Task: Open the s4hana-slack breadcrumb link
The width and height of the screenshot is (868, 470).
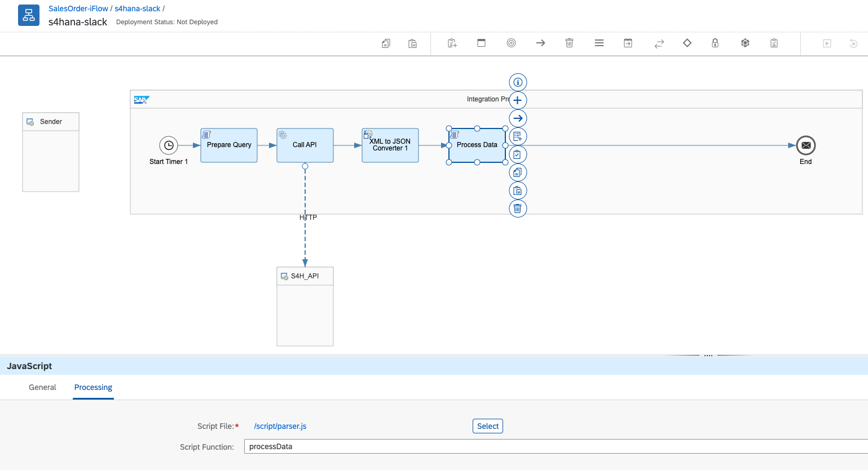Action: pos(138,8)
